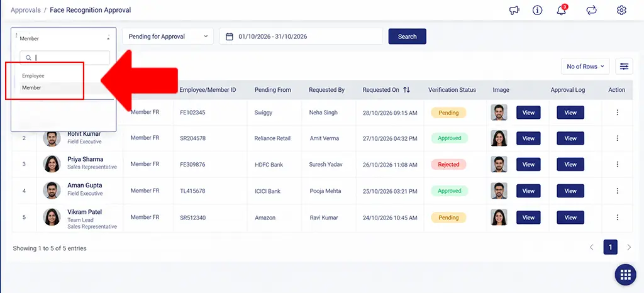644x293 pixels.
Task: Click Approved badge in ICICI Bank row
Action: pyautogui.click(x=449, y=191)
